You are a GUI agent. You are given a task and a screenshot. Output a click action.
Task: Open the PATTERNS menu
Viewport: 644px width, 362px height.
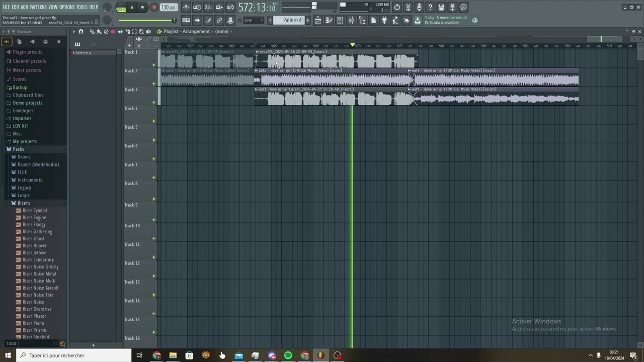pyautogui.click(x=38, y=7)
